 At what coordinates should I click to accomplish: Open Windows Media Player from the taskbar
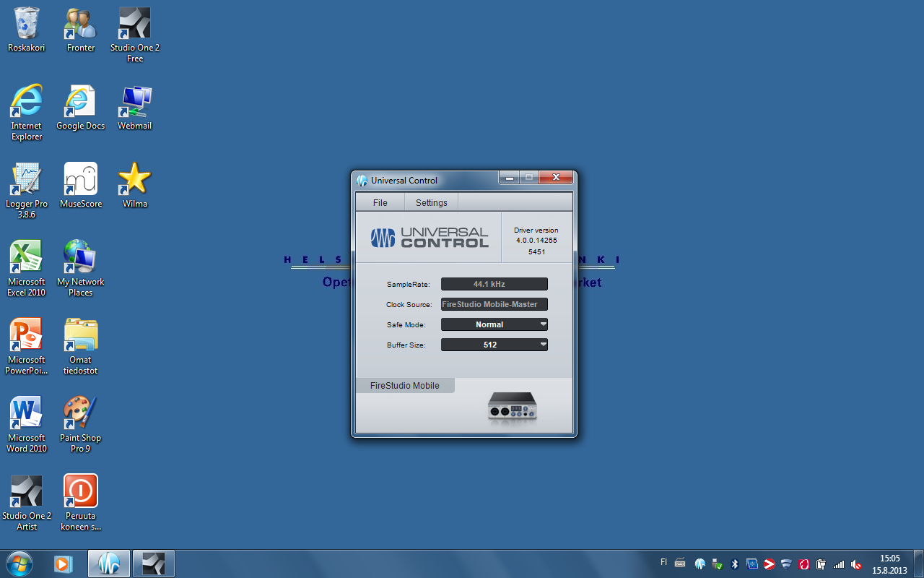[x=64, y=564]
